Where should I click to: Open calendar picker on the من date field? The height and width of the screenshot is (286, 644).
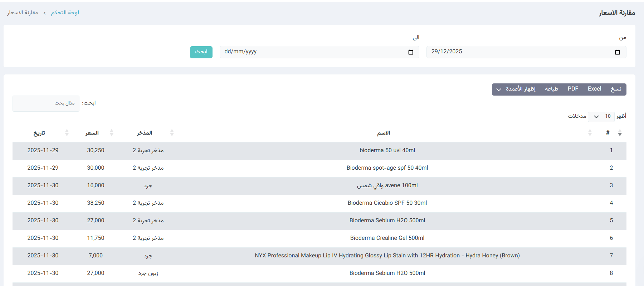point(617,52)
